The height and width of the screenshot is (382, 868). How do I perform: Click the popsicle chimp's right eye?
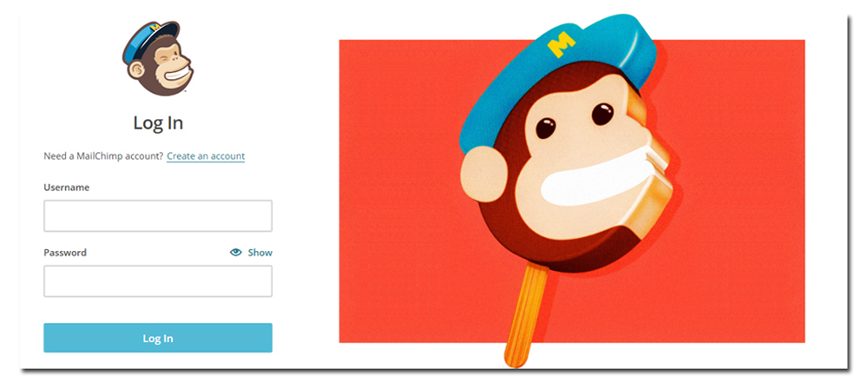603,114
